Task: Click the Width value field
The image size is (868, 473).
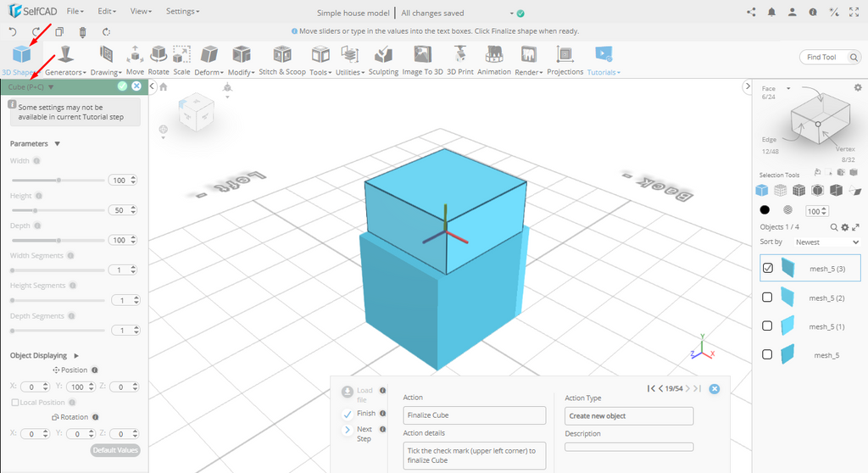Action: [x=122, y=180]
